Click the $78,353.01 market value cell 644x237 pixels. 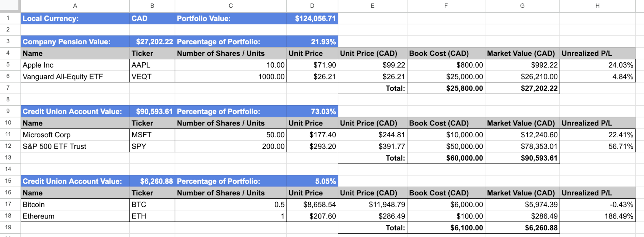pos(522,147)
